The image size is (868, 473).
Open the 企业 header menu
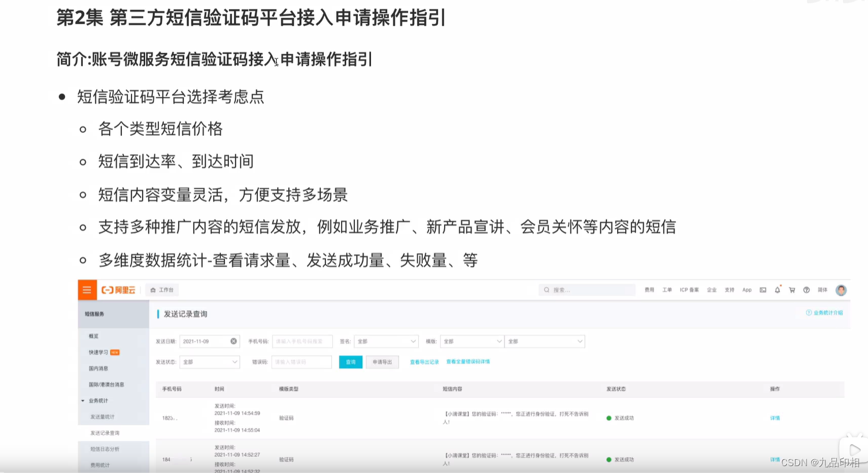712,290
